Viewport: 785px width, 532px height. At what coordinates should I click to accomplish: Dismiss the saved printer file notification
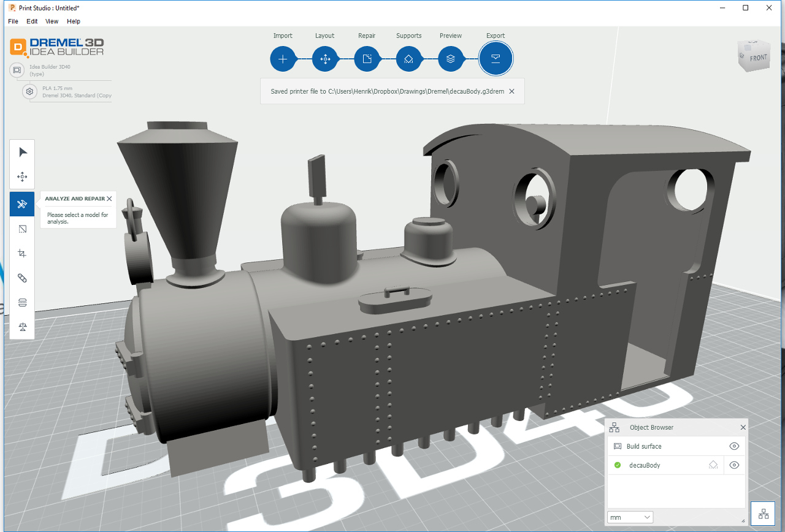(x=512, y=91)
